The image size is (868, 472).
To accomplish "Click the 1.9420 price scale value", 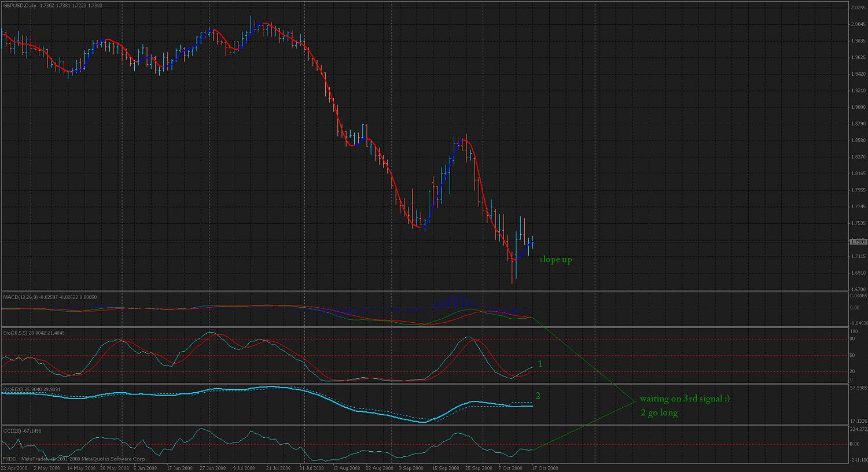I will 858,74.
